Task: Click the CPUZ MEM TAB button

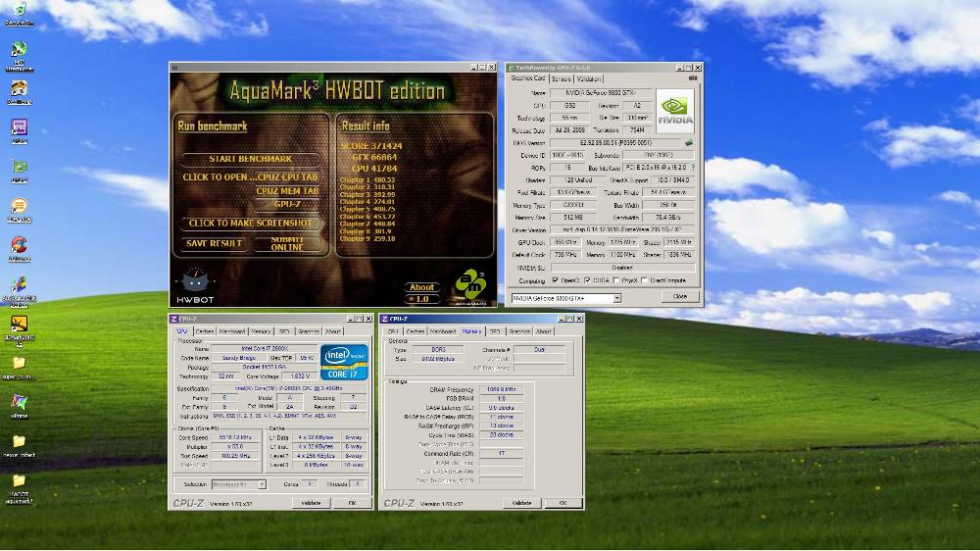Action: tap(287, 191)
